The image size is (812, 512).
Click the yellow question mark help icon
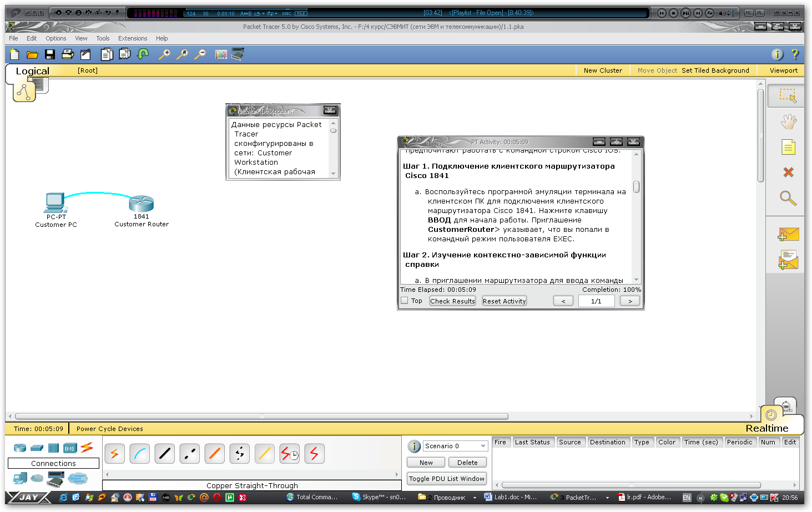point(795,54)
